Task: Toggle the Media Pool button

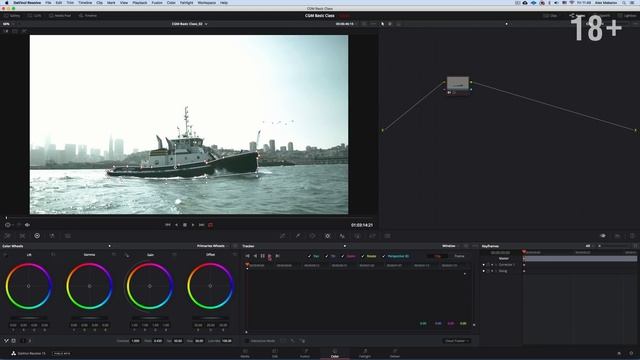Action: click(60, 16)
